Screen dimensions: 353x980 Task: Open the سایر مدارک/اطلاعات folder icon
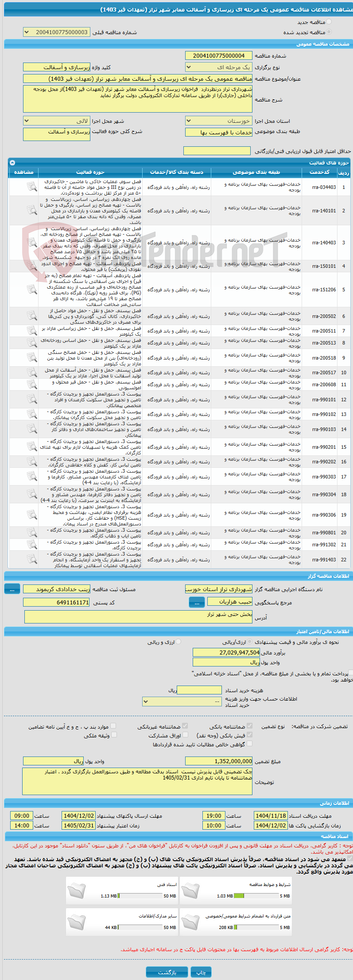(x=77, y=921)
